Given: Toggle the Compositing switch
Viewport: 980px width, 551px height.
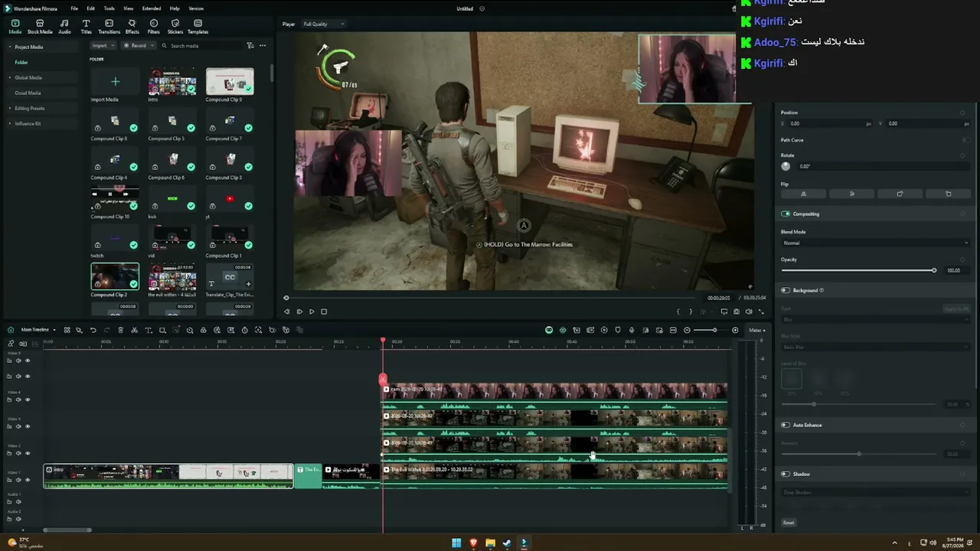Looking at the screenshot, I should click(786, 214).
